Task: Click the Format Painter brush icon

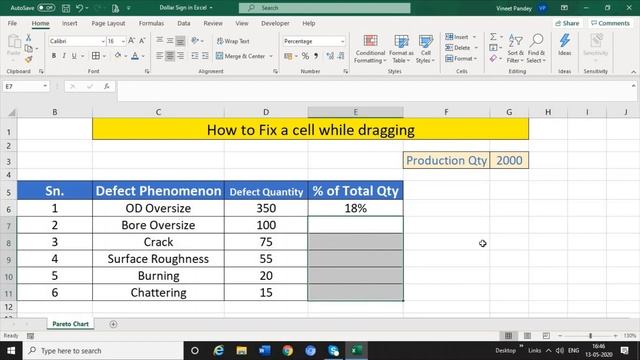Action: click(29, 60)
